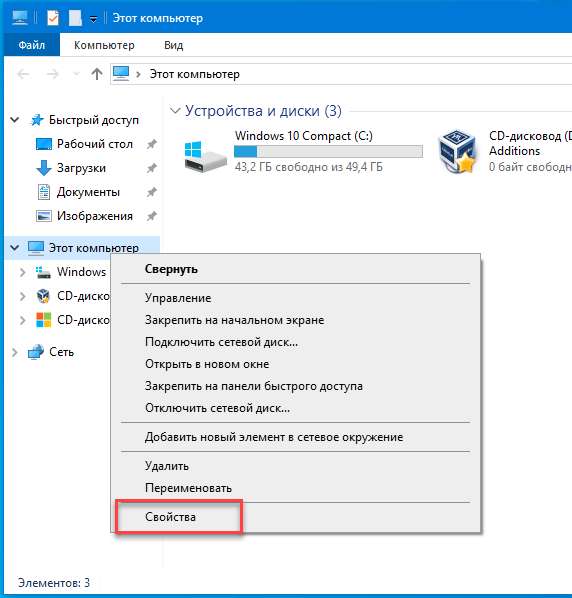Image resolution: width=572 pixels, height=598 pixels.
Task: Open the Windows 10 Compact (C:) drive icon
Action: 205,156
